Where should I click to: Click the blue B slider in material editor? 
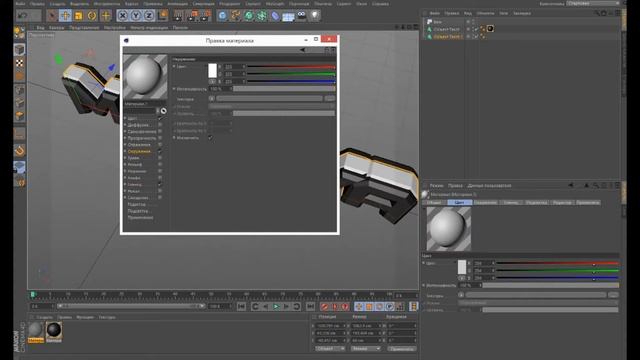click(x=291, y=81)
